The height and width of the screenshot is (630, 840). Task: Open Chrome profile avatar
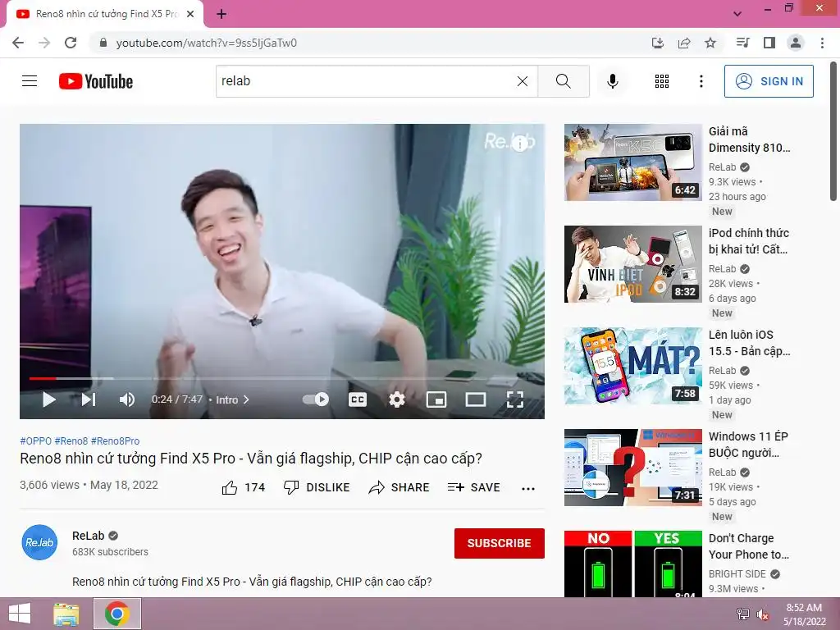tap(796, 43)
